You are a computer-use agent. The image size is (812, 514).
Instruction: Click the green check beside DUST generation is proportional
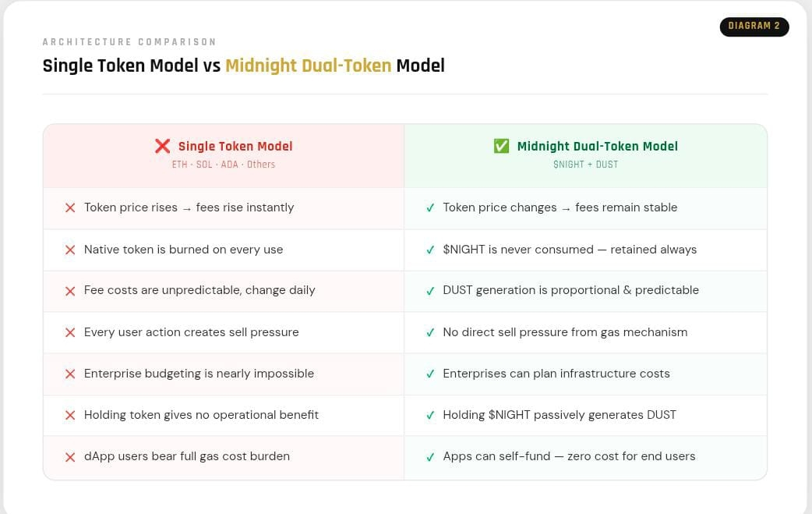(x=430, y=291)
